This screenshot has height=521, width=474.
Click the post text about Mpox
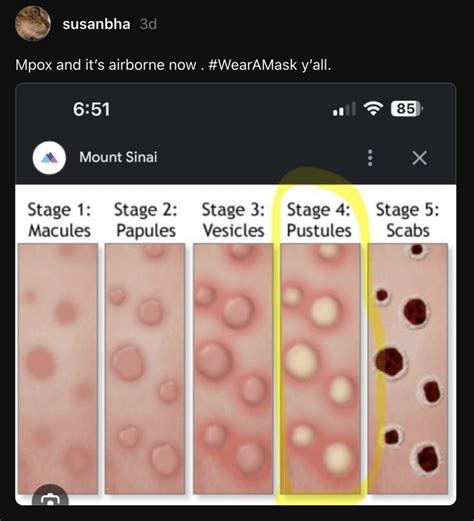(173, 65)
